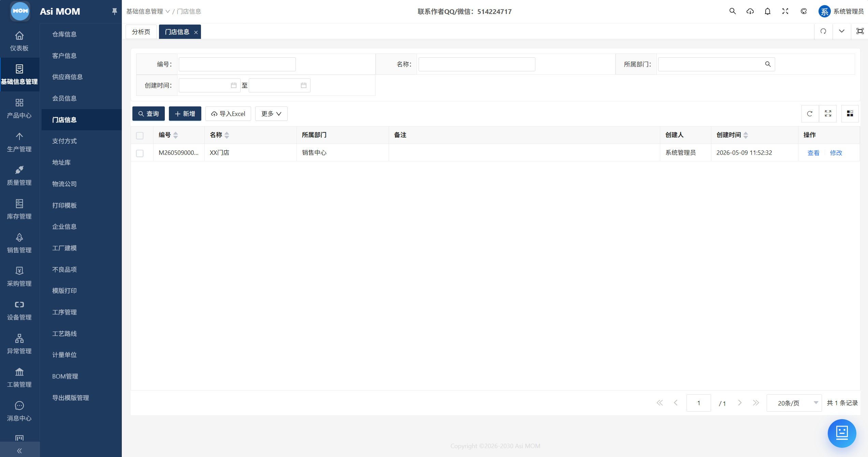Open the 工装管理 sidebar module

click(19, 377)
